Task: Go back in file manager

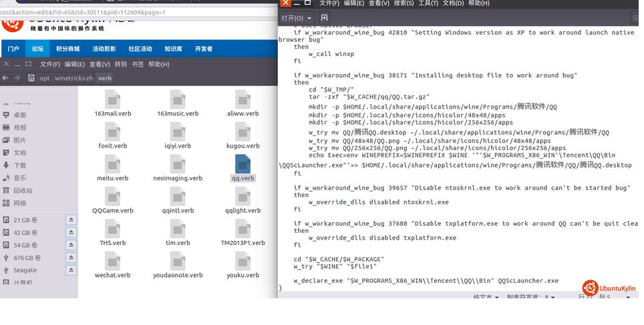Action: click(x=5, y=78)
